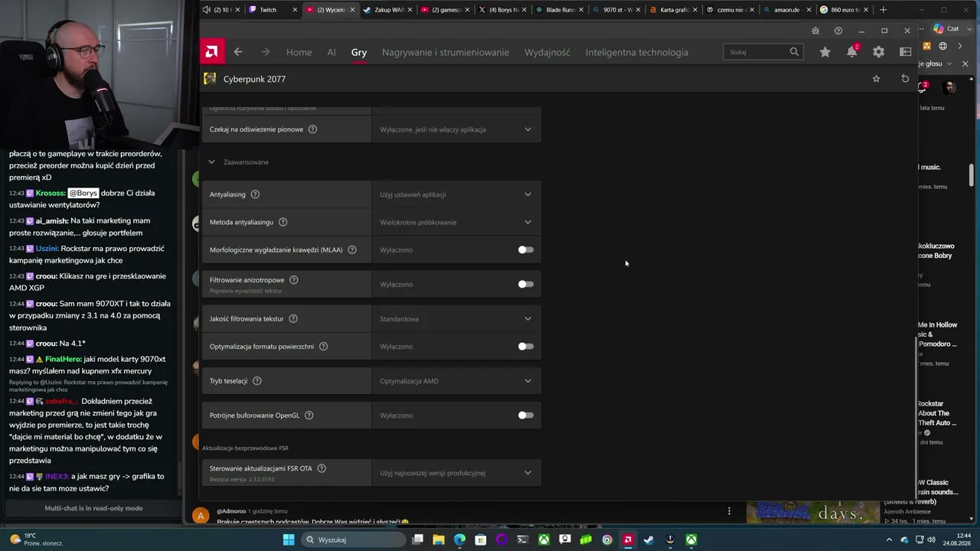
Task: Click the "Multi-chat is in read-only mode" notice
Action: pyautogui.click(x=93, y=508)
